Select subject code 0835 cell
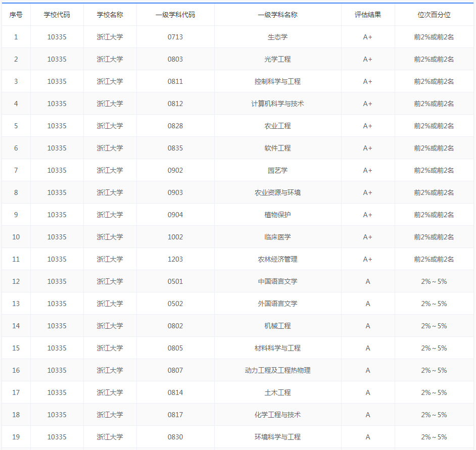 coord(175,148)
